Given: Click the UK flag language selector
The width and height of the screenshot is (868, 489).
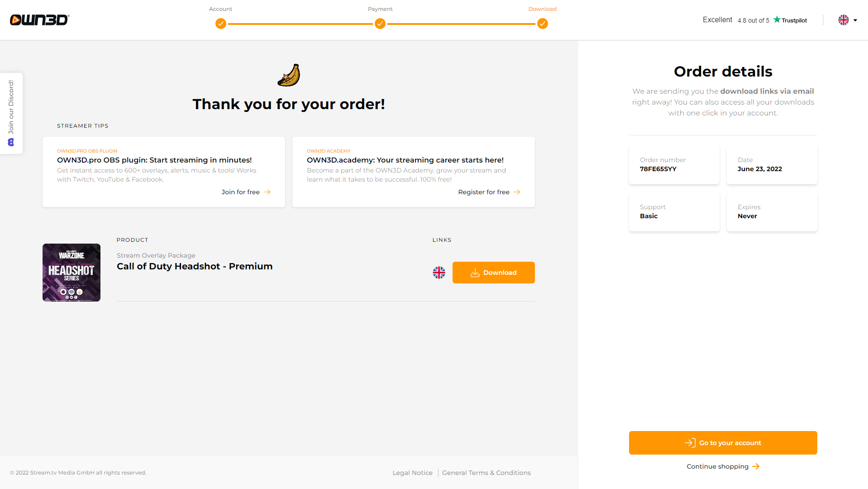Looking at the screenshot, I should click(844, 20).
